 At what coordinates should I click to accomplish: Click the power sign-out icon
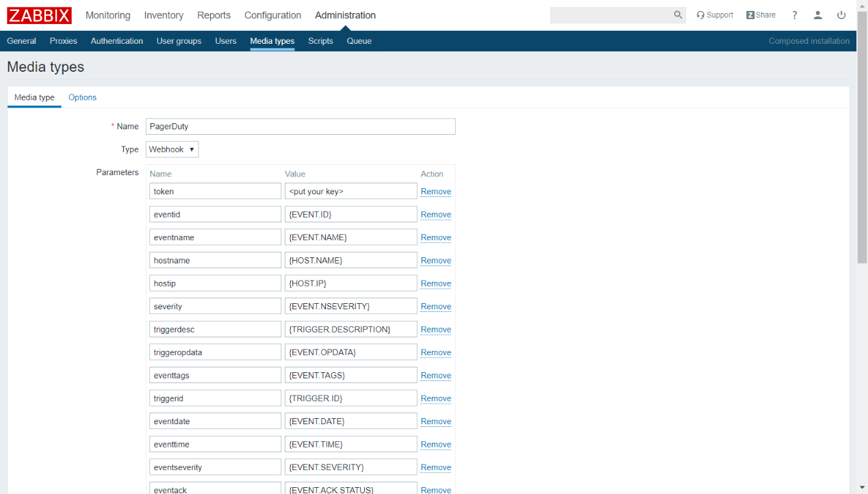coord(841,15)
